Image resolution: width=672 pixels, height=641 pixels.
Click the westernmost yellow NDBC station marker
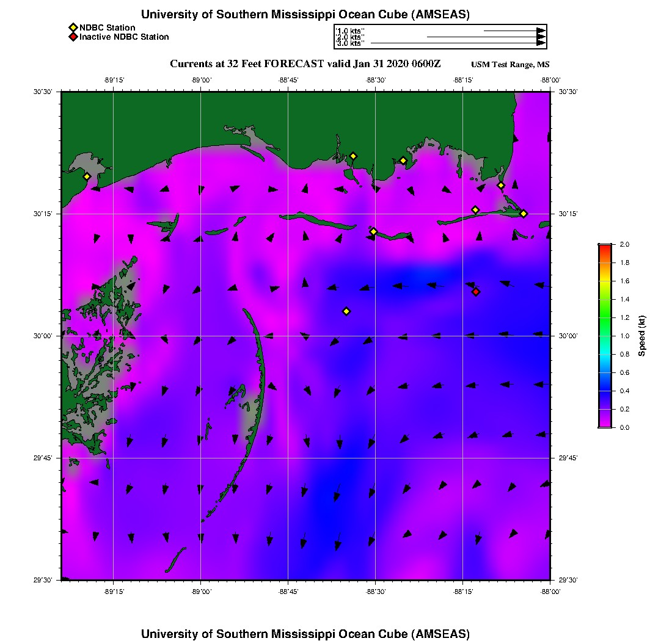[87, 176]
